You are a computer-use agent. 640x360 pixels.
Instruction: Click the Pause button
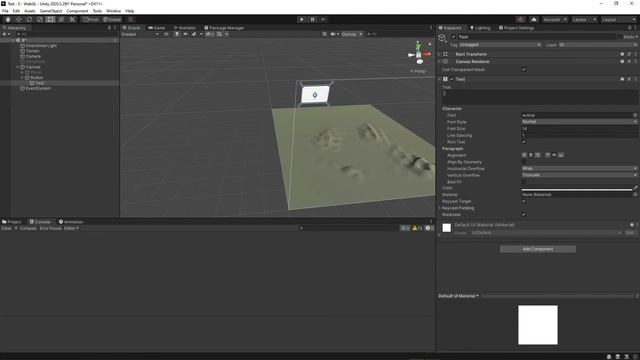point(313,19)
